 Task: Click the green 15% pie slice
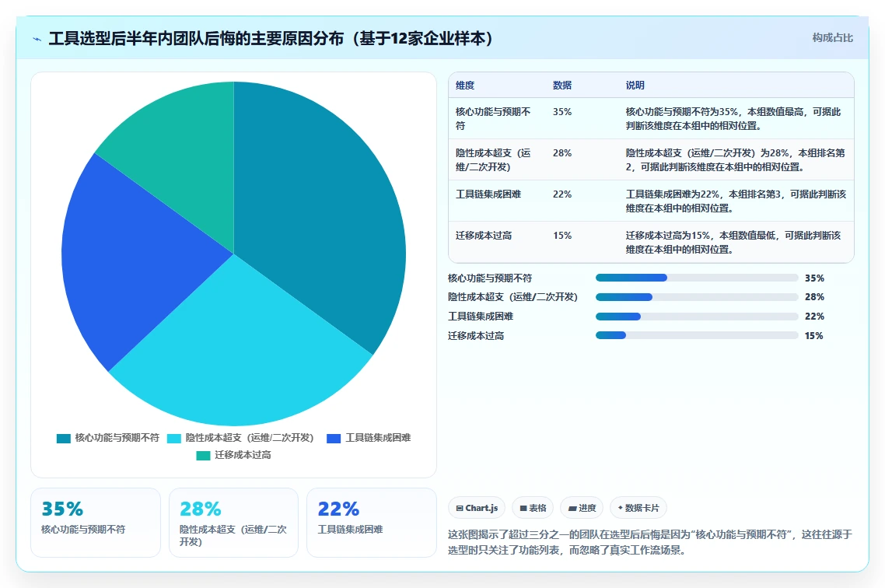[187, 152]
